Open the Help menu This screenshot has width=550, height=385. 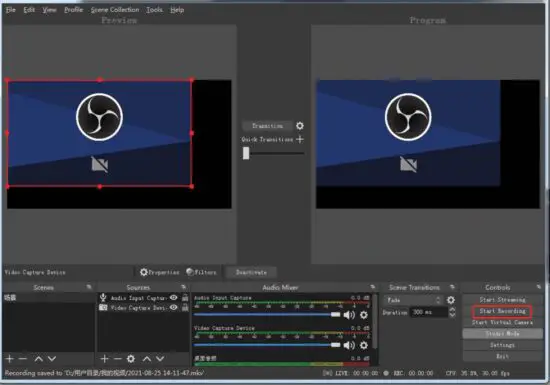coord(177,10)
